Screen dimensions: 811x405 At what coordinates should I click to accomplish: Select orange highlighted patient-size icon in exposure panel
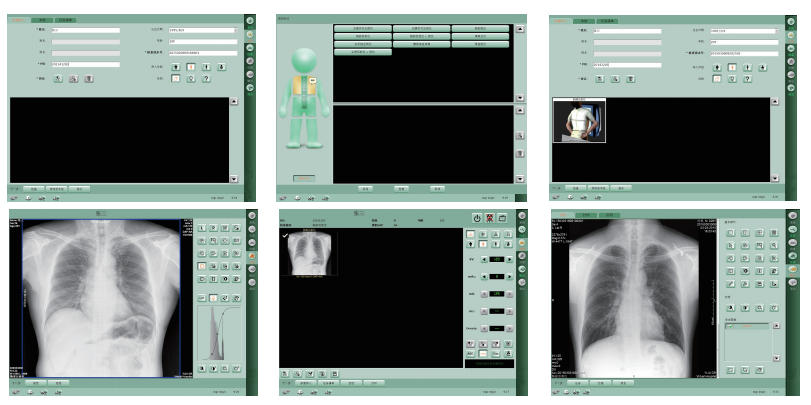pyautogui.click(x=483, y=244)
